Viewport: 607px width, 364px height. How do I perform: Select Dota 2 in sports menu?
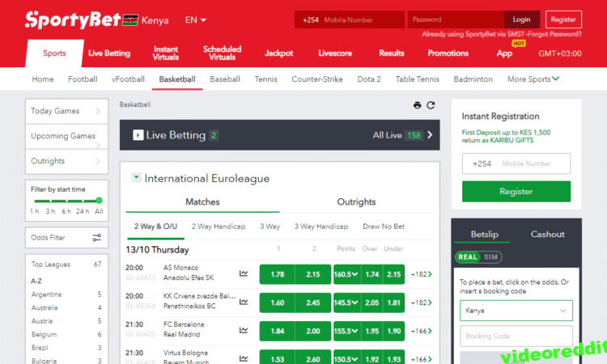click(369, 79)
